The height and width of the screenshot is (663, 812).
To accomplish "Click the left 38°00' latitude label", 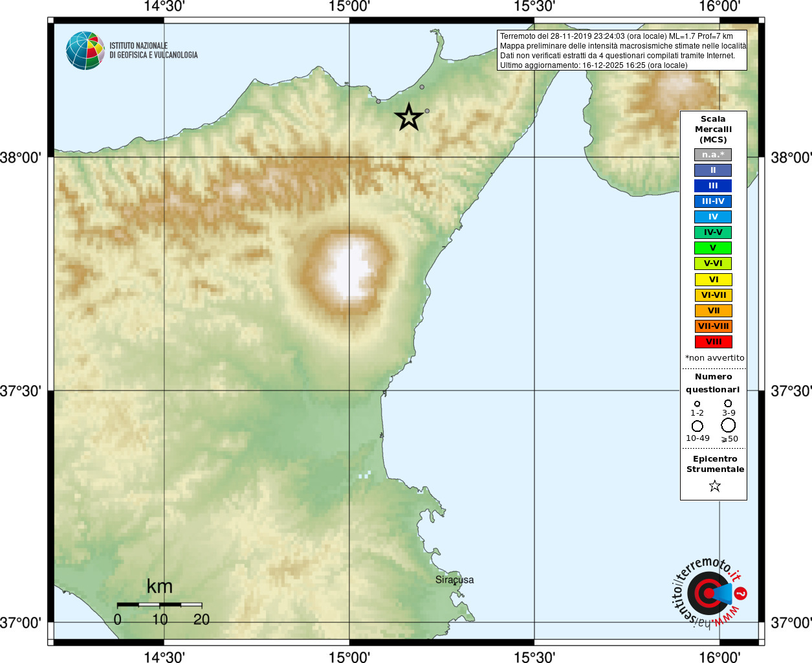I will click(21, 157).
